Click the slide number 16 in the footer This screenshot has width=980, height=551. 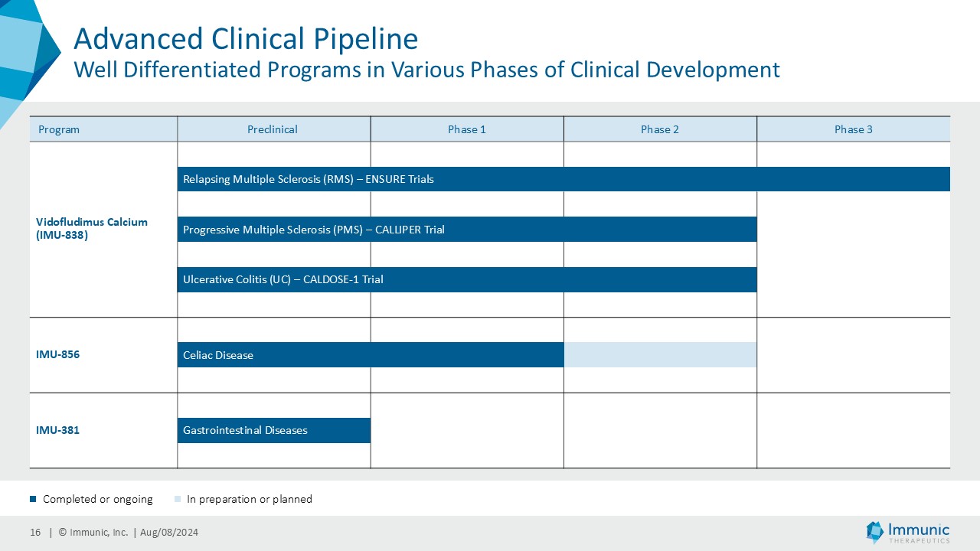click(35, 533)
